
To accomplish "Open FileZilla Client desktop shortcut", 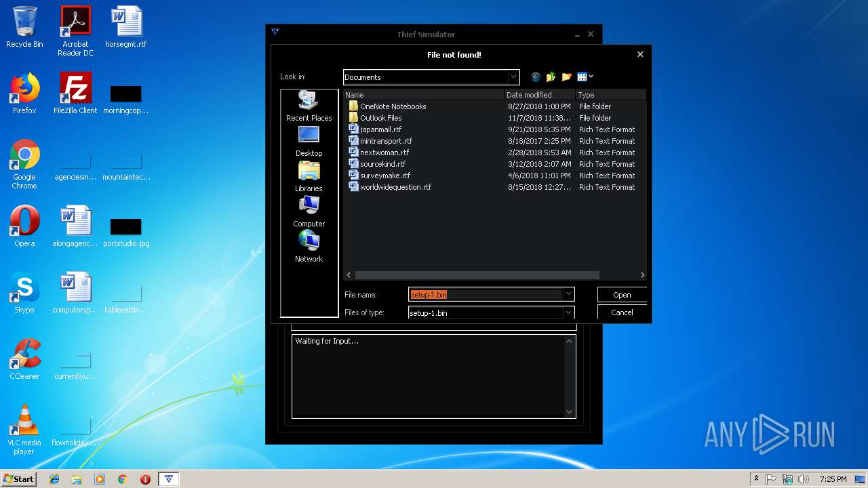I will pos(75,94).
